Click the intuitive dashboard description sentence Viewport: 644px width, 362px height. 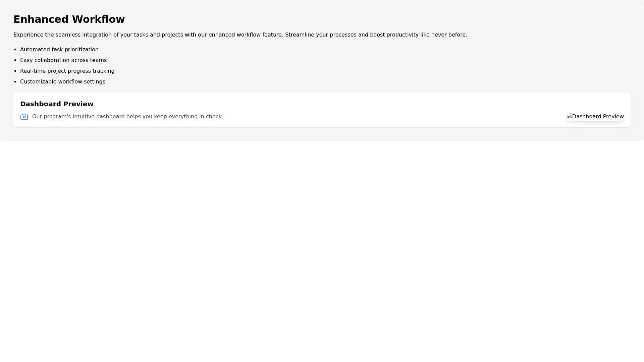(x=127, y=117)
